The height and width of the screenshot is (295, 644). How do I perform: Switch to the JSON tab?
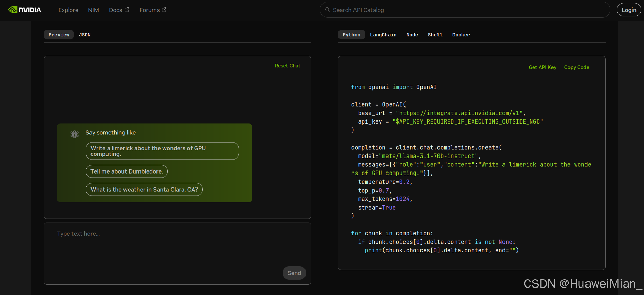(x=85, y=35)
